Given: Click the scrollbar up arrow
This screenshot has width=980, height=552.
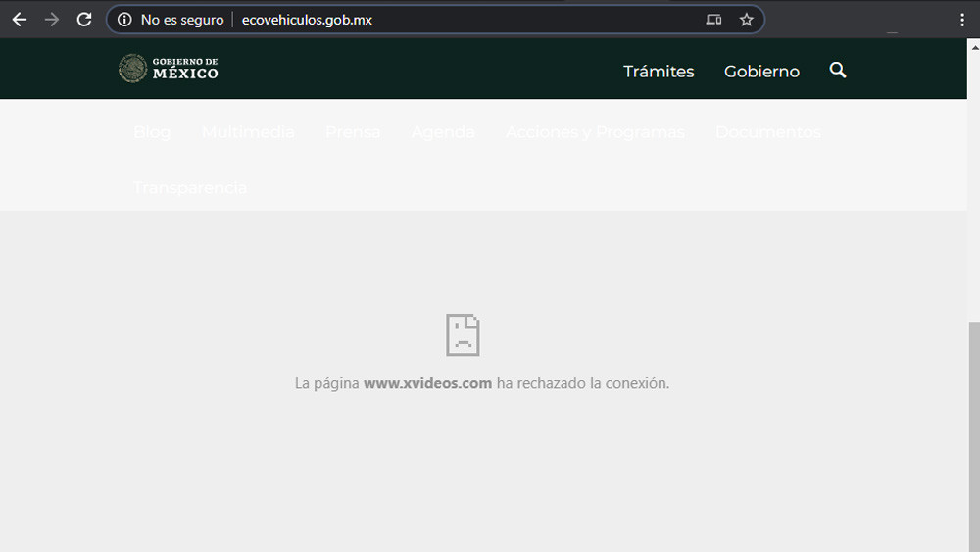Looking at the screenshot, I should [x=974, y=47].
